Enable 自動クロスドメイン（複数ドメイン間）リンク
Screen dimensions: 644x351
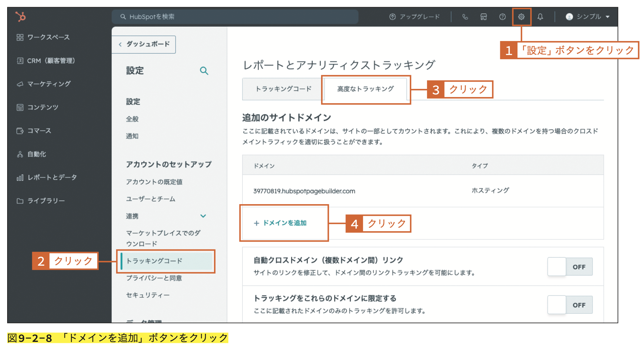[x=570, y=267]
